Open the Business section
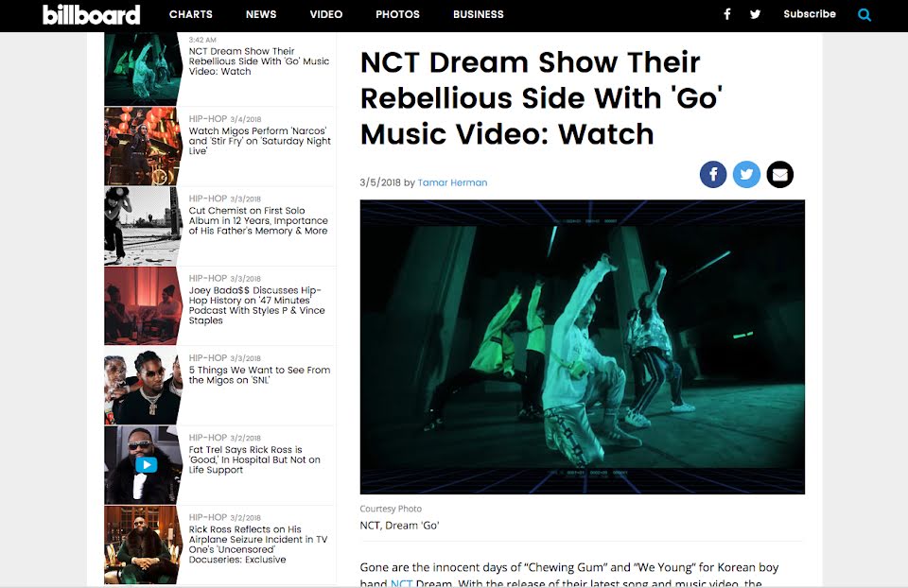This screenshot has width=908, height=588. click(479, 14)
